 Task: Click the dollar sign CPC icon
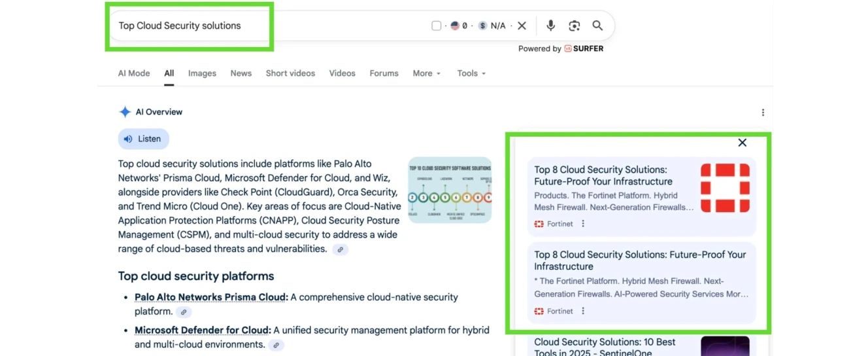(482, 26)
